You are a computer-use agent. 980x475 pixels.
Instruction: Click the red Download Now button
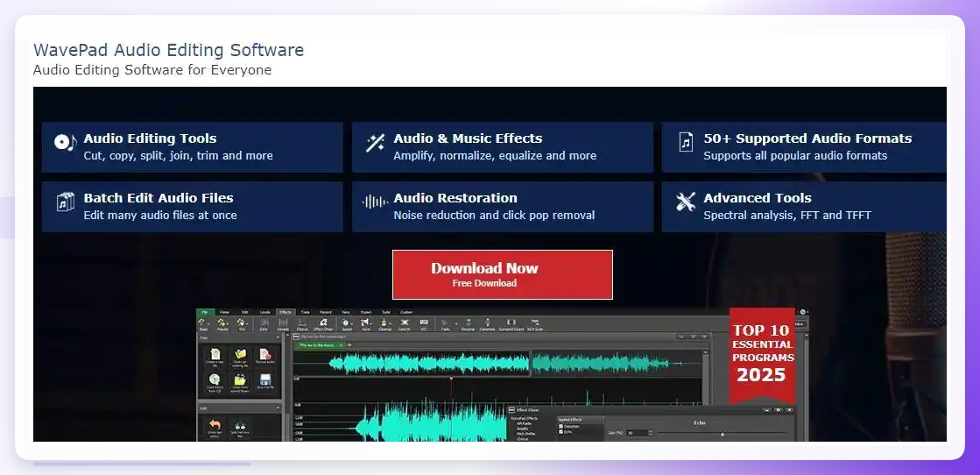(x=503, y=274)
